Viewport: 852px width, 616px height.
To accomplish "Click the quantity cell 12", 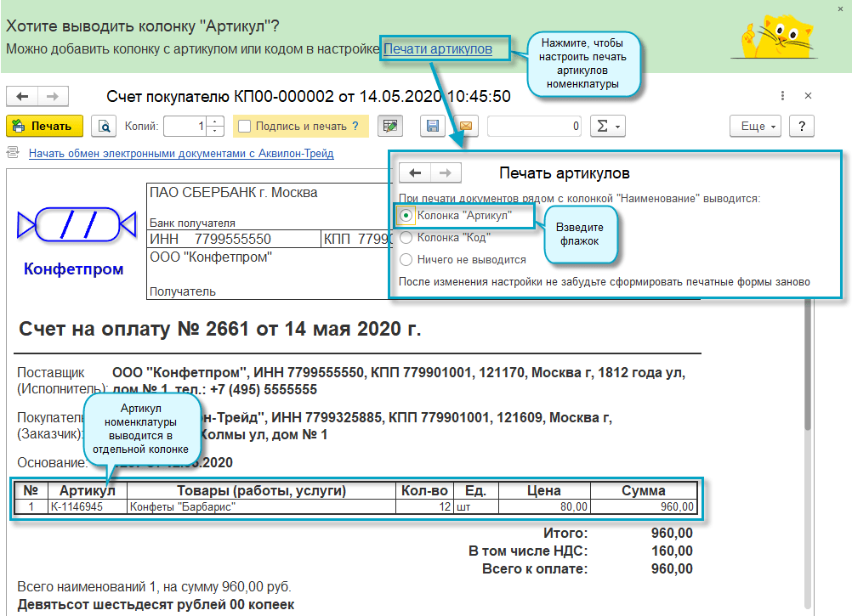I will point(424,507).
